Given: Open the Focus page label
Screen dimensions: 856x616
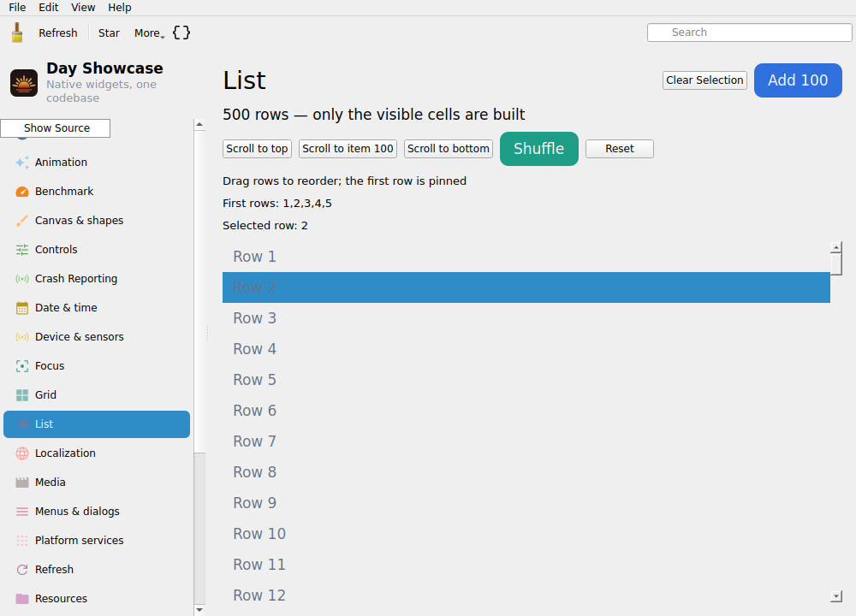Looking at the screenshot, I should [x=50, y=366].
